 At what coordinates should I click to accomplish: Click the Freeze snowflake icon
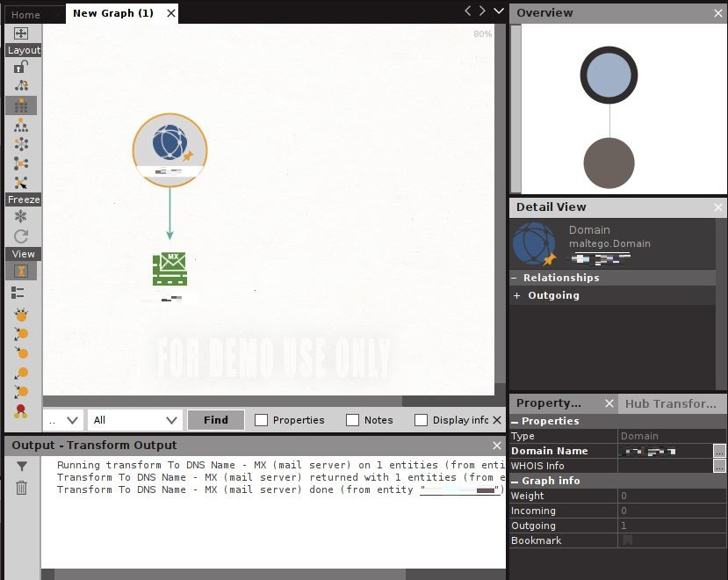click(21, 216)
